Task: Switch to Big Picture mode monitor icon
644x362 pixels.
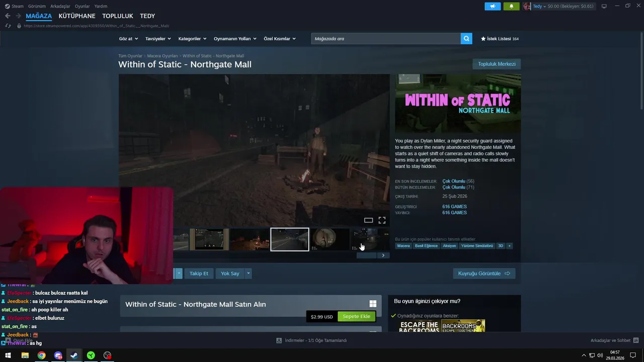Action: coord(604,6)
